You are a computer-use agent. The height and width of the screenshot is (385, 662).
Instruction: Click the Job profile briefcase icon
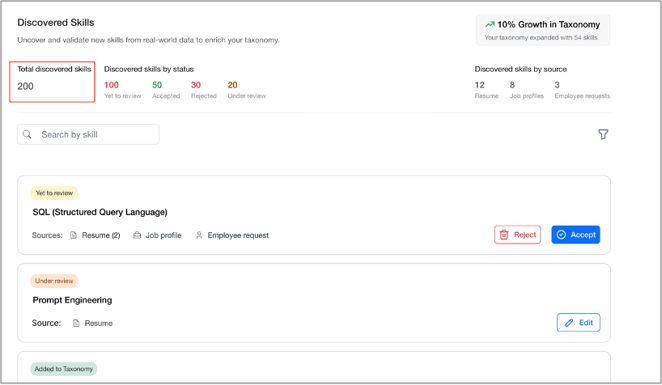[137, 235]
